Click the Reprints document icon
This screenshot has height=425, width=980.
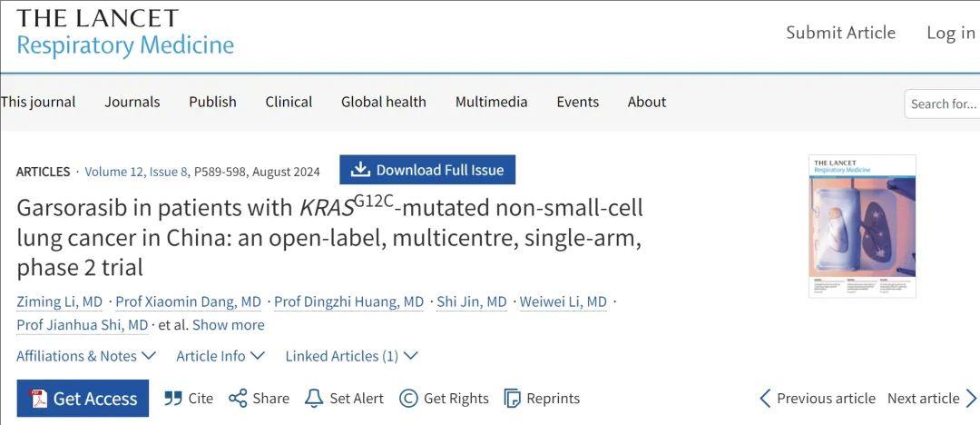(513, 398)
